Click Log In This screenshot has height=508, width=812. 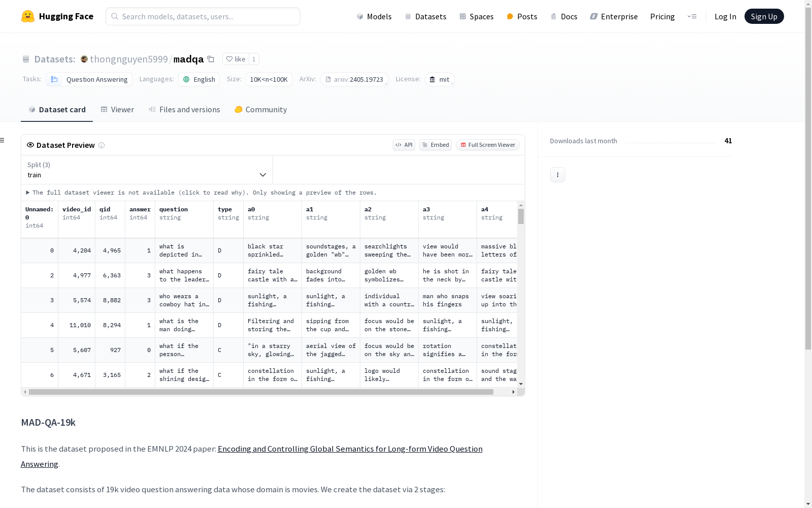tap(725, 16)
